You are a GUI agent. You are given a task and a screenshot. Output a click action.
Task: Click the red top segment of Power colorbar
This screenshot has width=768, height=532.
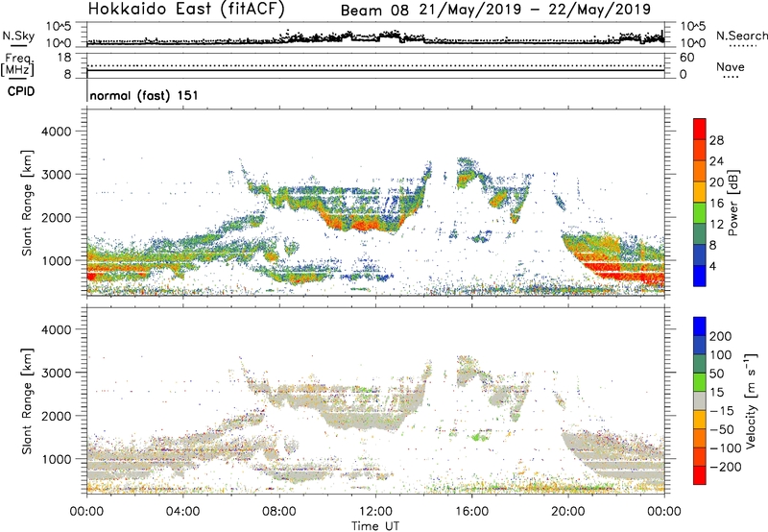(700, 129)
